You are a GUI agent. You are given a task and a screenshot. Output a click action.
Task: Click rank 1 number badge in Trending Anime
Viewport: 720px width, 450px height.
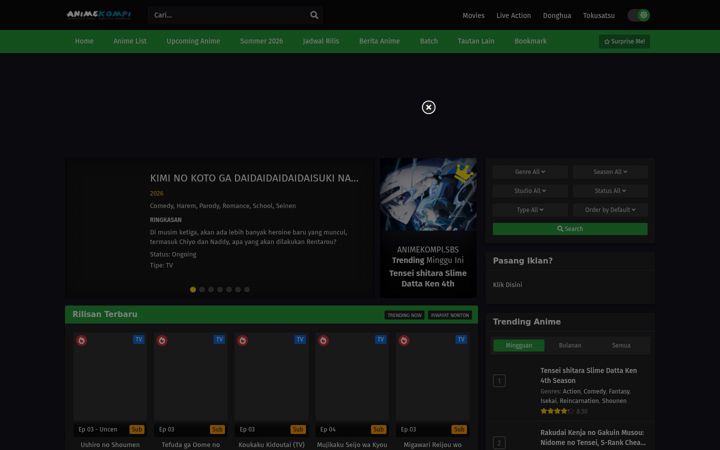(x=499, y=381)
